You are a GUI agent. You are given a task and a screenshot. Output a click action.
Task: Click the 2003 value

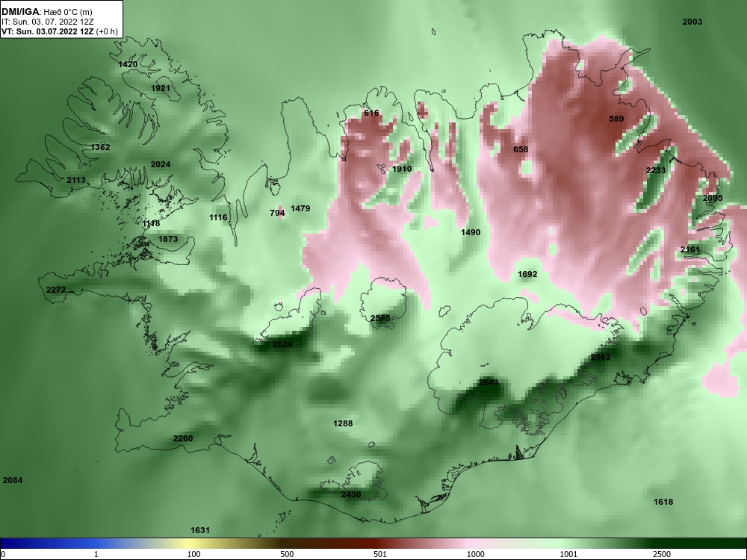[x=692, y=22]
